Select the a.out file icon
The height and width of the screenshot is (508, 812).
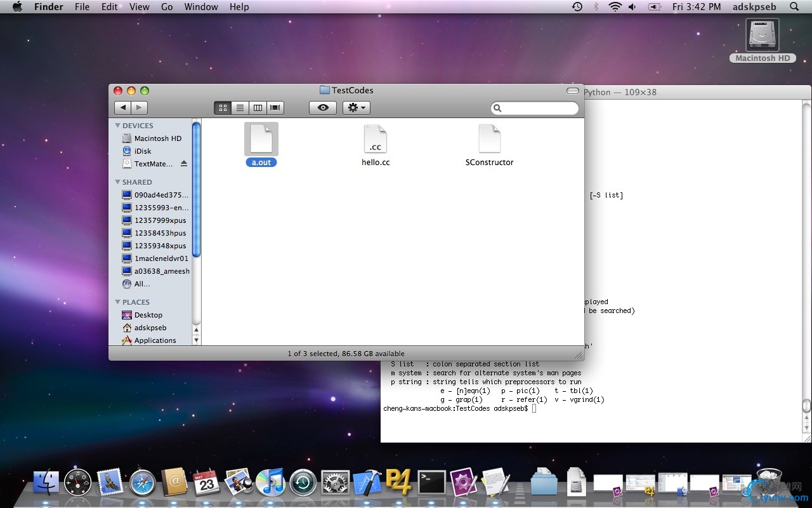coord(261,140)
